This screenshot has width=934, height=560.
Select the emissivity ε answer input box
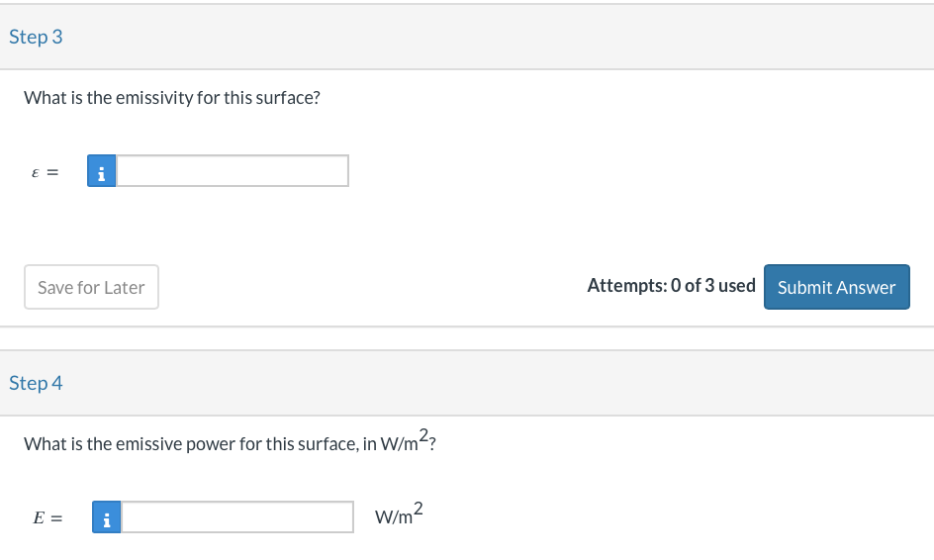[233, 171]
